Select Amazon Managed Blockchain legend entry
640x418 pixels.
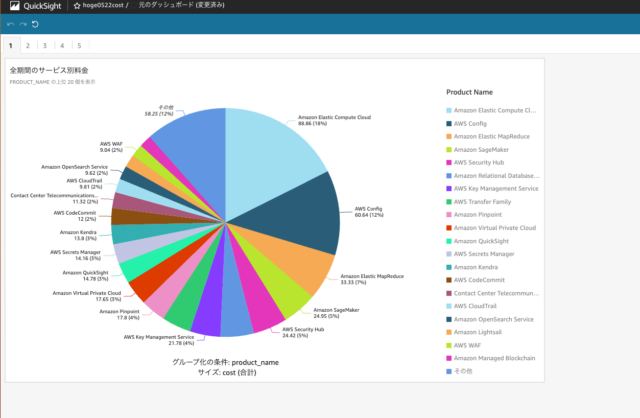pyautogui.click(x=491, y=358)
